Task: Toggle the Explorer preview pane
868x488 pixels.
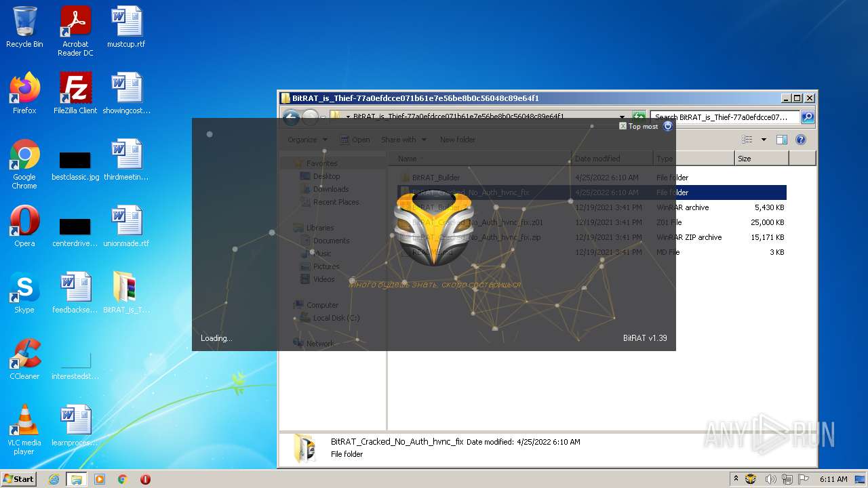Action: [x=781, y=140]
